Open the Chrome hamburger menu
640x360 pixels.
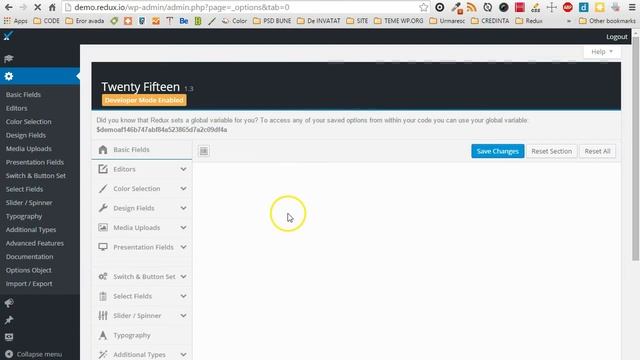pos(632,7)
